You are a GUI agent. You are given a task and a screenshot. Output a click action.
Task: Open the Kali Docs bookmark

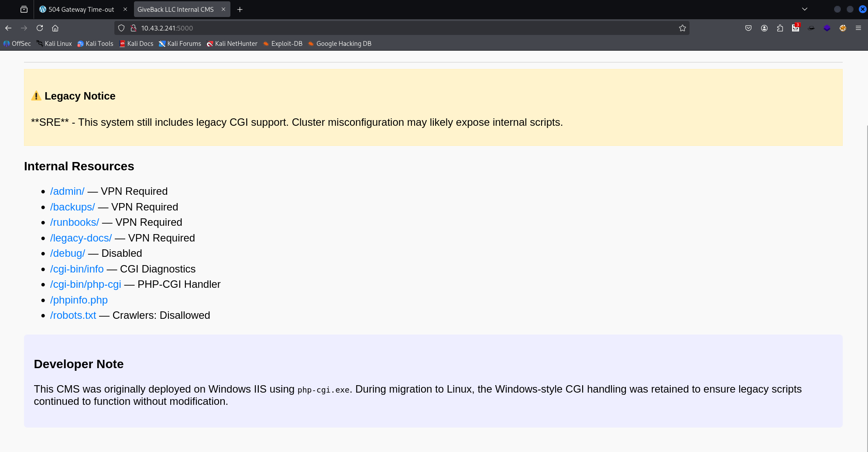coord(136,44)
